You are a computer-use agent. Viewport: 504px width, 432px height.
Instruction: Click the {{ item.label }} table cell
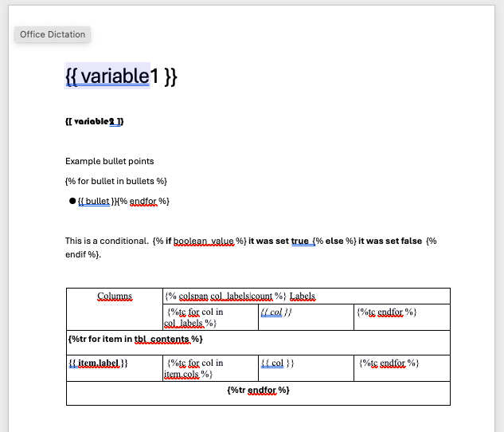point(98,363)
